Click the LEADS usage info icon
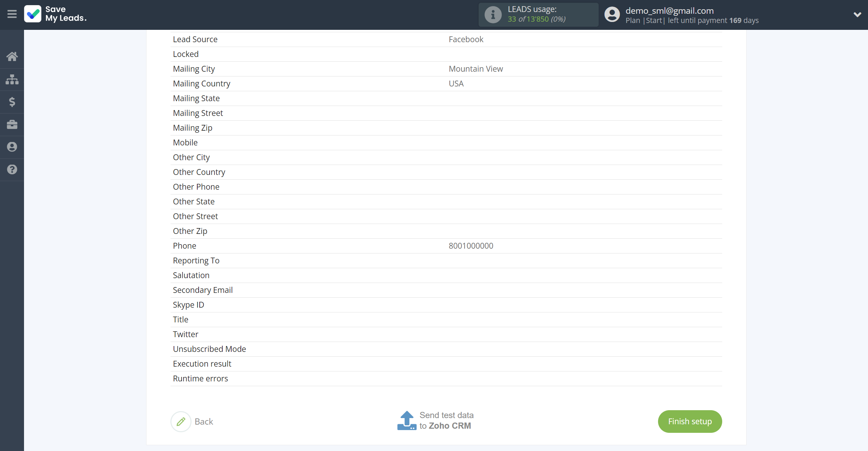Screen dimensions: 868x451 point(493,15)
